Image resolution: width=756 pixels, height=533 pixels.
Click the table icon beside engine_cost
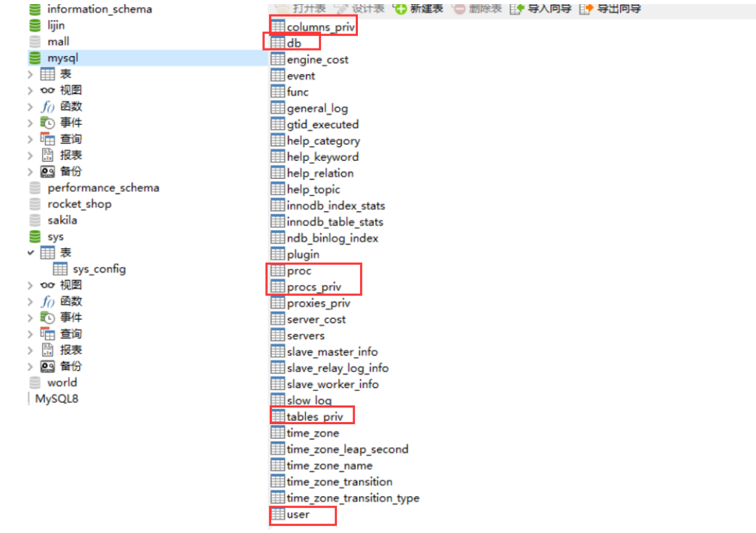pyautogui.click(x=277, y=59)
